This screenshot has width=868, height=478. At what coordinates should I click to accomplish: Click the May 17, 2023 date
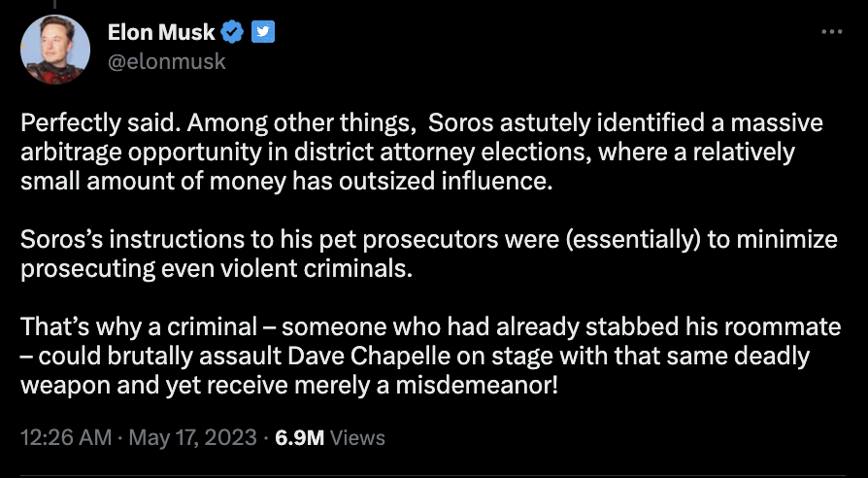(x=190, y=438)
